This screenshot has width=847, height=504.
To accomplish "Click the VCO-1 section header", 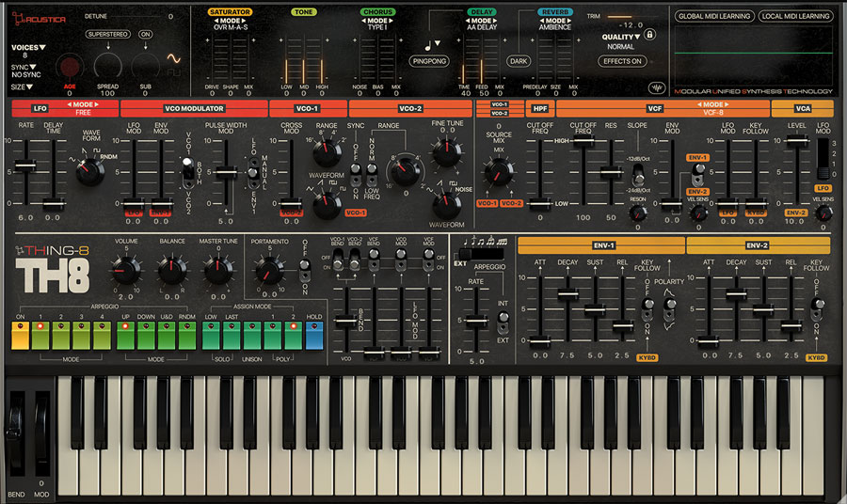I will (x=308, y=108).
